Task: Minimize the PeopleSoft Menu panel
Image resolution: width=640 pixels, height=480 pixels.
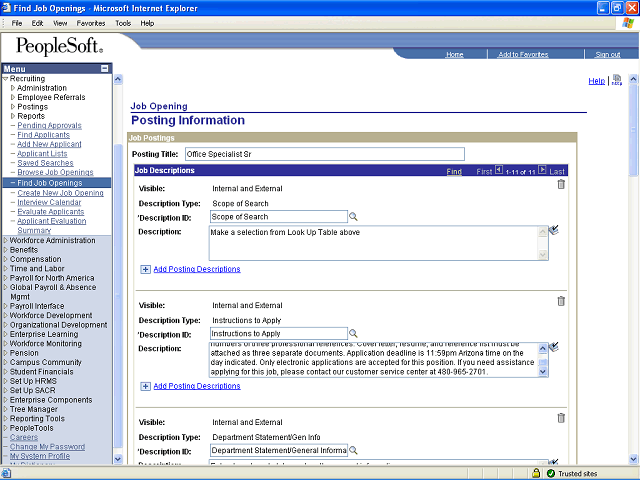Action: pyautogui.click(x=105, y=69)
